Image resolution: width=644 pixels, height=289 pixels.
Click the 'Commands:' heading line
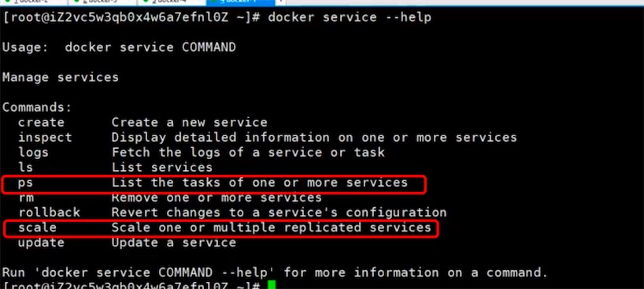pos(37,108)
